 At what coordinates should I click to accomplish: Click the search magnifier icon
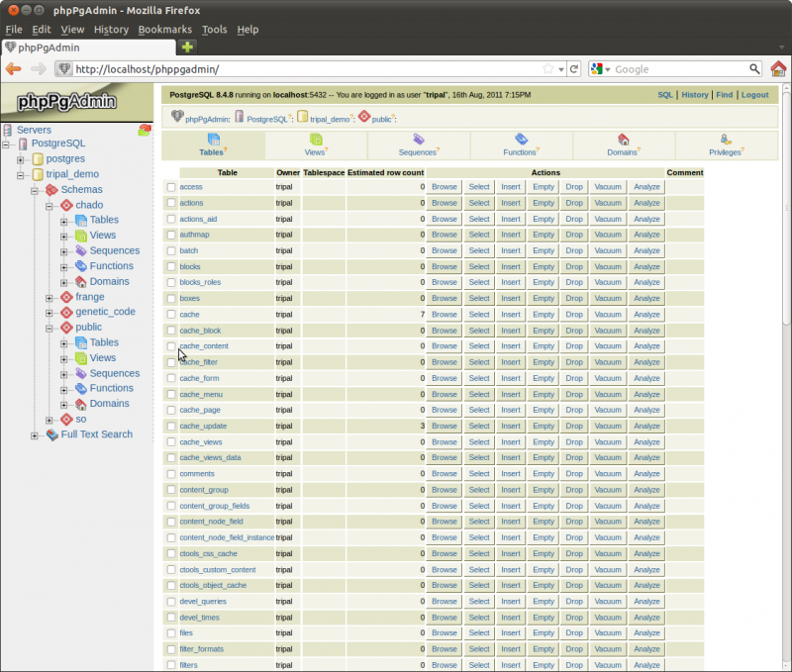tap(754, 68)
